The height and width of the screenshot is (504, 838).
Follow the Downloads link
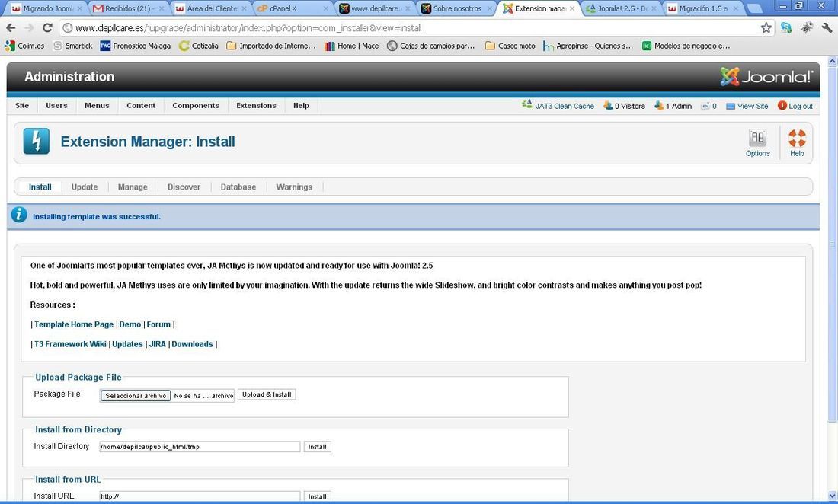[x=193, y=344]
